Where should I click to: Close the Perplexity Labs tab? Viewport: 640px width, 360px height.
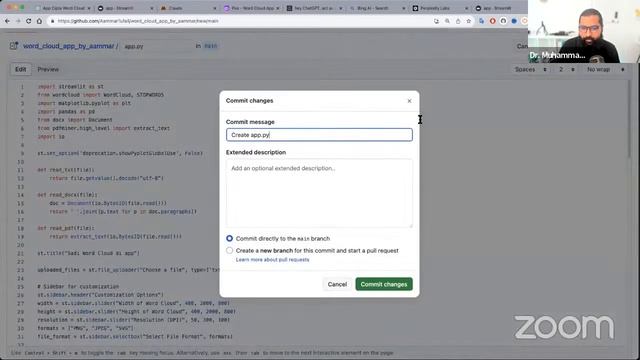467,8
